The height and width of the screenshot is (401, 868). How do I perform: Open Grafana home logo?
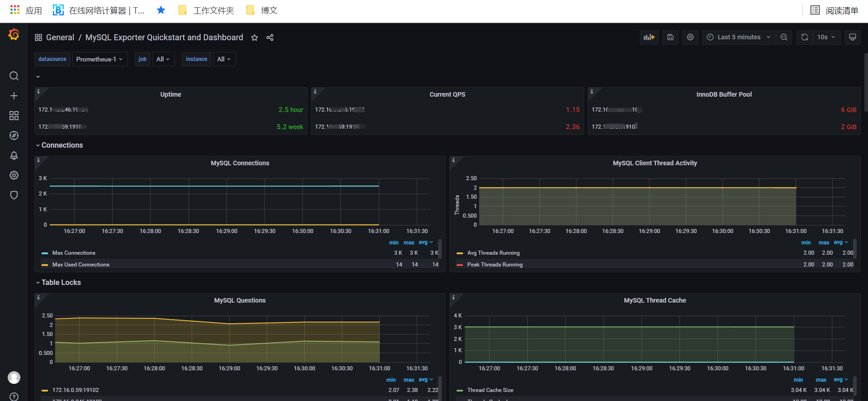coord(14,34)
